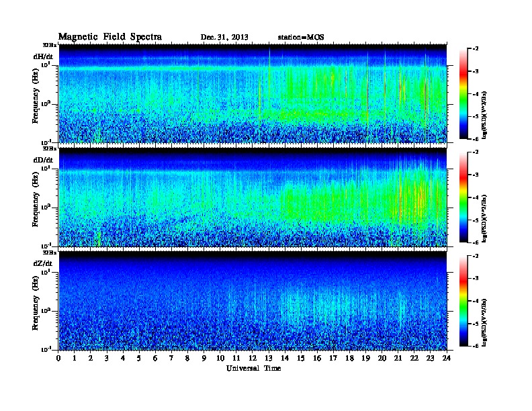Click hour 13 on time axis
532x411 pixels.
point(269,359)
